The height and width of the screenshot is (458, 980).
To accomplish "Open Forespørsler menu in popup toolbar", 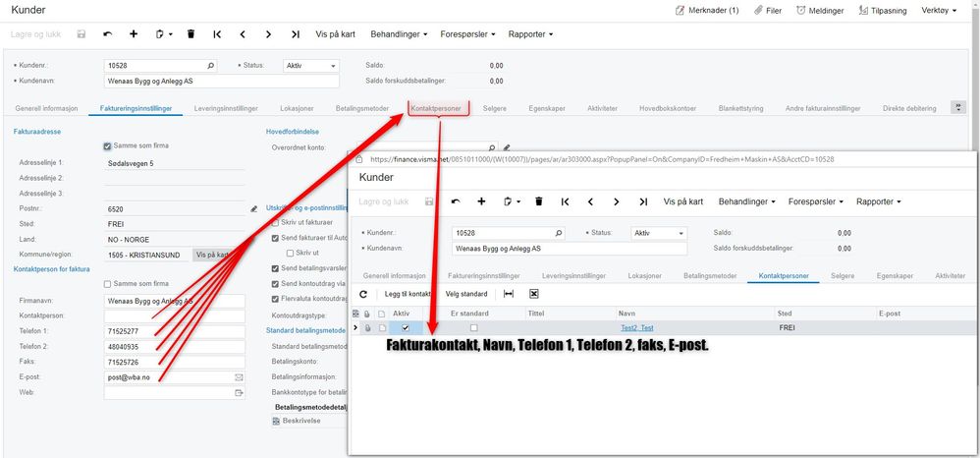I will (816, 201).
